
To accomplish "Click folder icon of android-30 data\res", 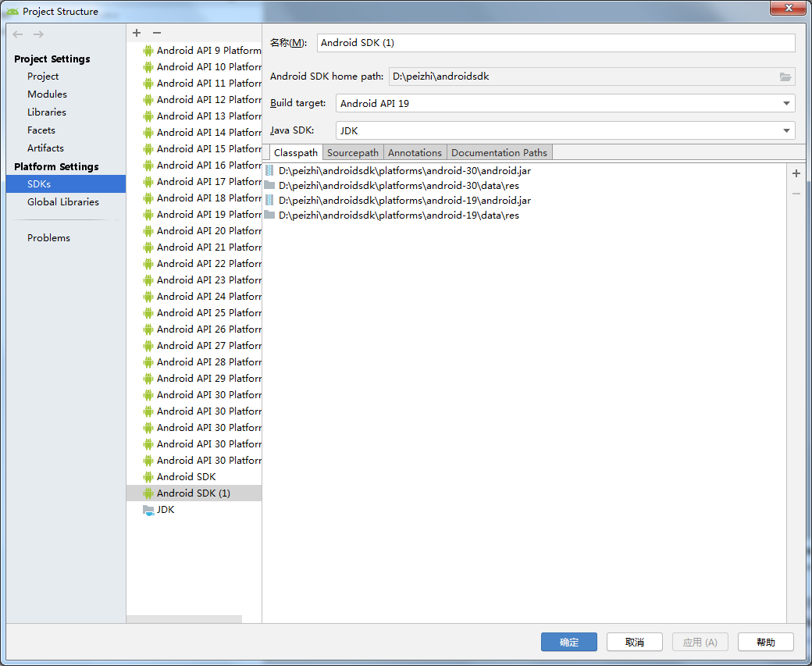I will 269,185.
